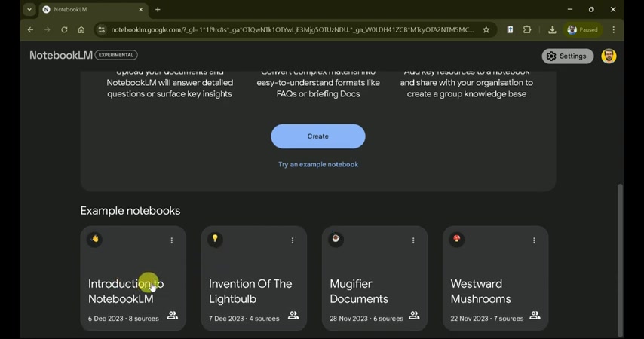Bookmark this page with the star
The width and height of the screenshot is (644, 339).
[486, 29]
